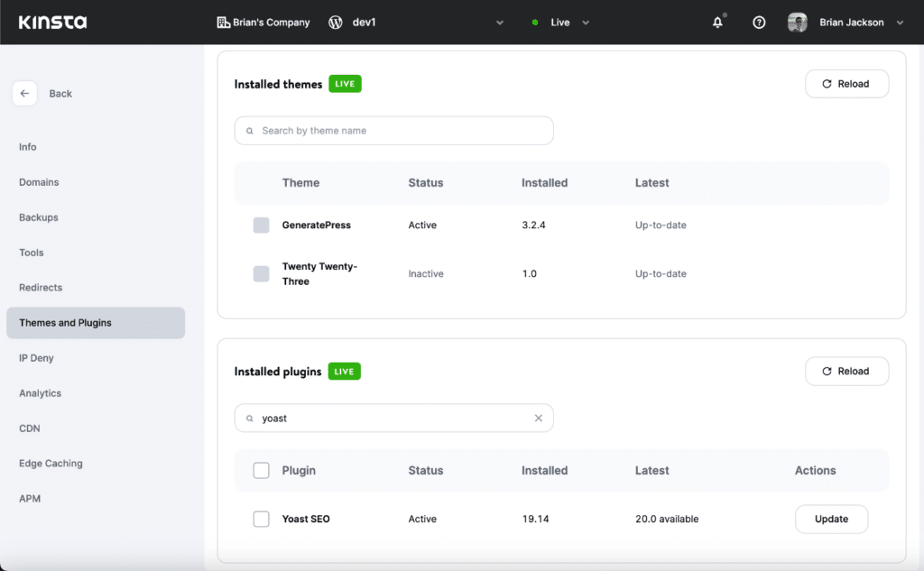Click the Installed themes heading
Viewport: 924px width, 571px height.
tap(278, 84)
